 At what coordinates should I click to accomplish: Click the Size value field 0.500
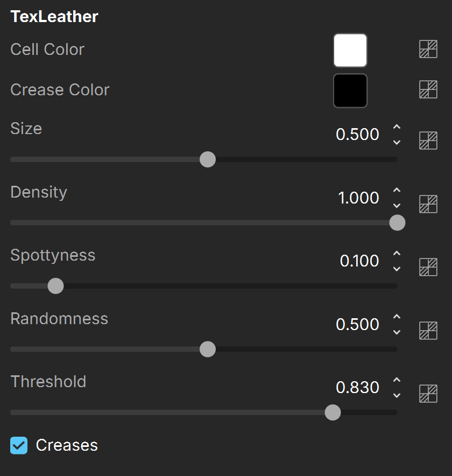357,134
